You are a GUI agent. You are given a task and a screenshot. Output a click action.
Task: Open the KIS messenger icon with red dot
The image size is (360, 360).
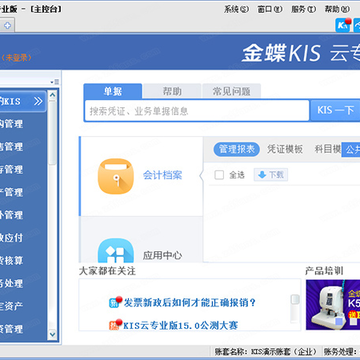343,25
